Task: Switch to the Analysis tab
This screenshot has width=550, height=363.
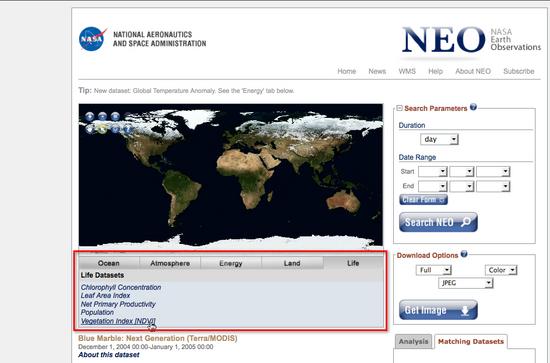Action: [414, 342]
